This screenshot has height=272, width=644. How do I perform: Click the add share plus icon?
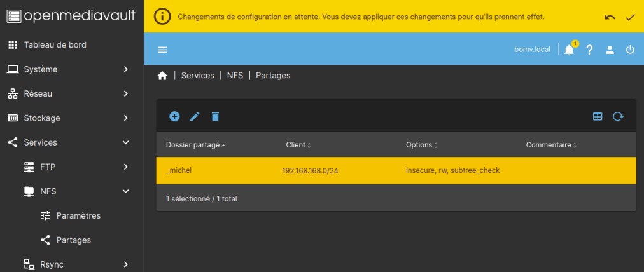[174, 116]
